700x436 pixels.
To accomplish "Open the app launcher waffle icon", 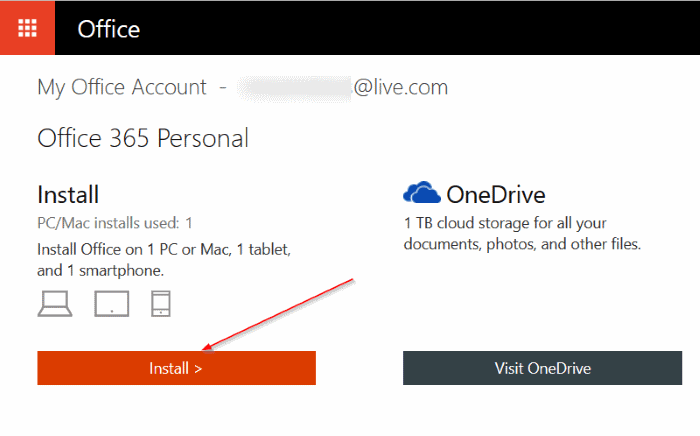I will click(x=27, y=28).
